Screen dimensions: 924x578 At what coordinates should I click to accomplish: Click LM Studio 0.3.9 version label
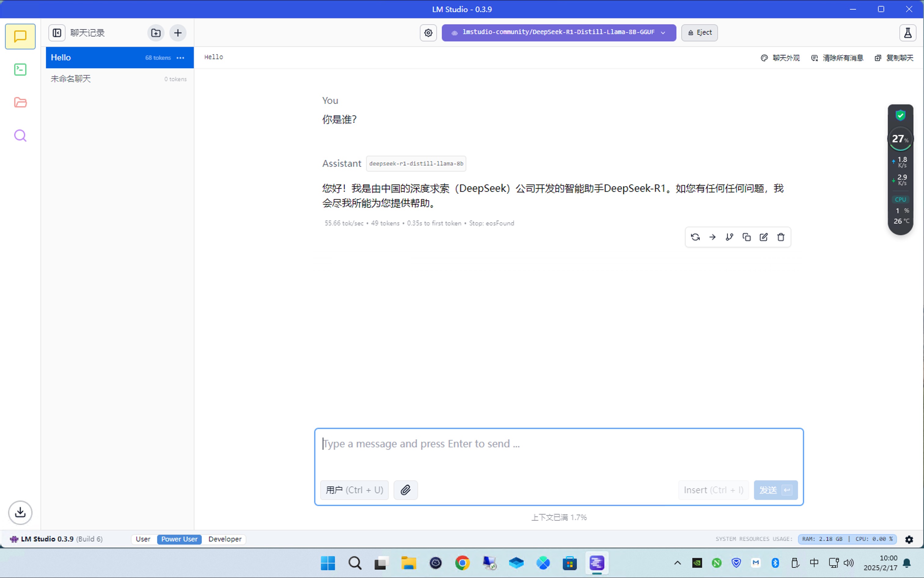pyautogui.click(x=57, y=539)
